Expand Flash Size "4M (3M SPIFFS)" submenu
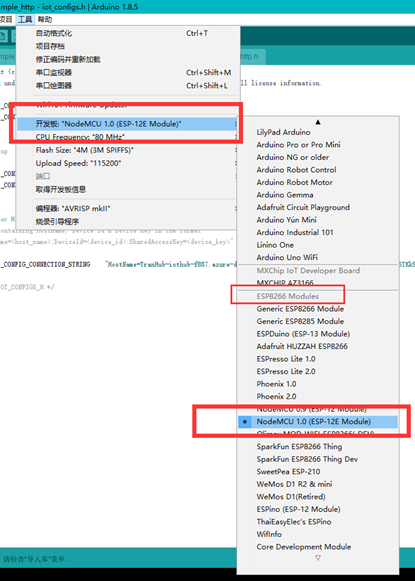The width and height of the screenshot is (415, 581). coord(126,150)
